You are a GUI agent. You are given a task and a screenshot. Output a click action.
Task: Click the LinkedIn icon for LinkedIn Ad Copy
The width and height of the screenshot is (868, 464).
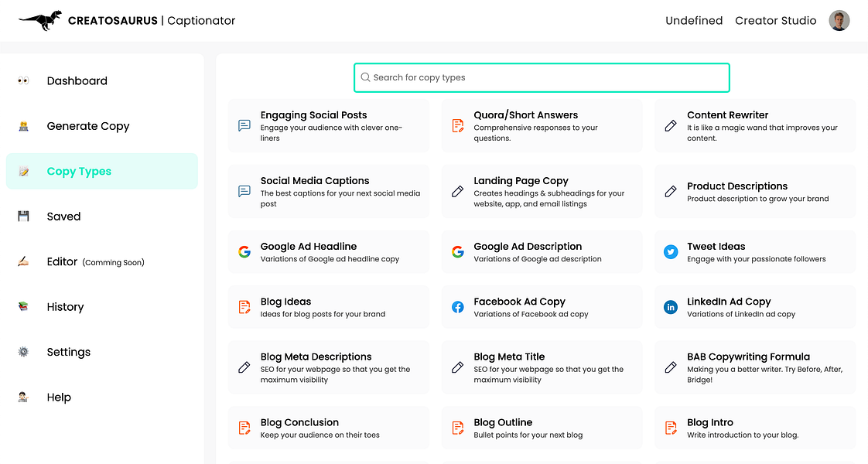tap(671, 307)
